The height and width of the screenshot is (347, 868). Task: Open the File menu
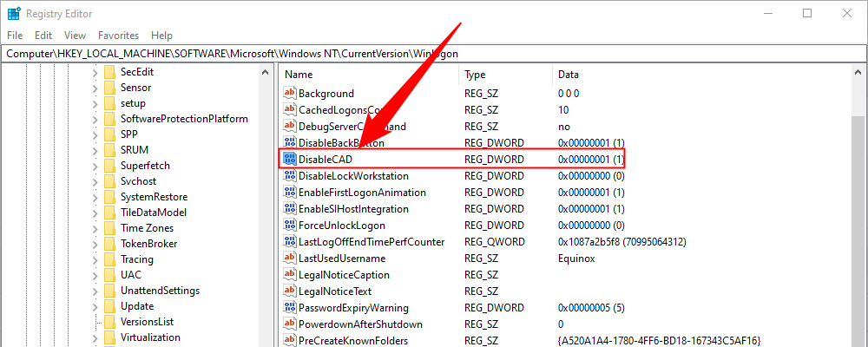15,35
